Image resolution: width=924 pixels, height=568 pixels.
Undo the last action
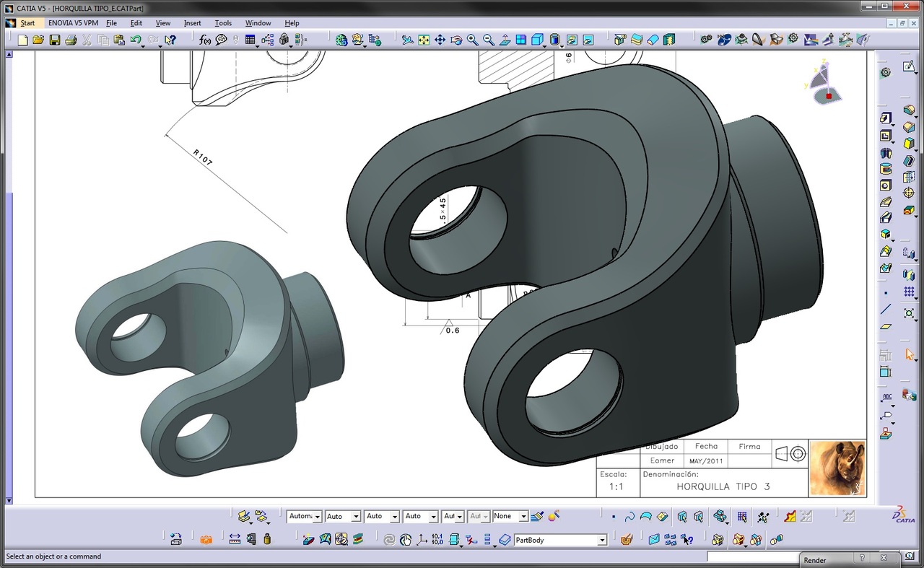click(x=135, y=40)
